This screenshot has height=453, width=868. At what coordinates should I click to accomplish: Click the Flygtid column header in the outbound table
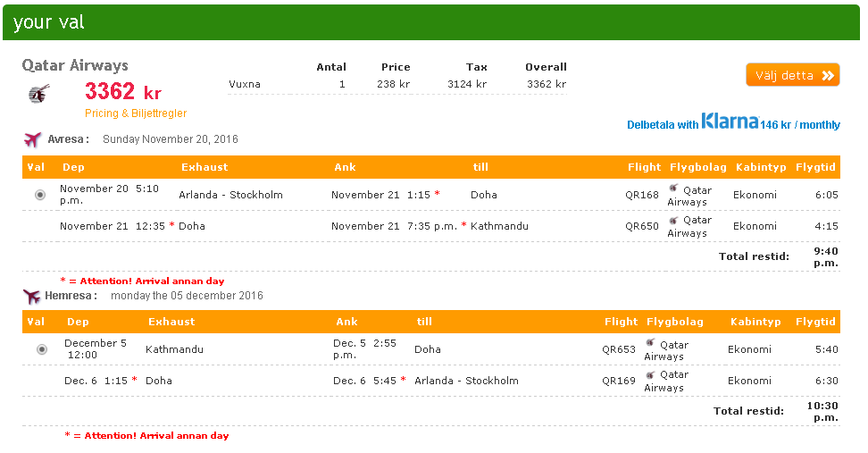(814, 167)
